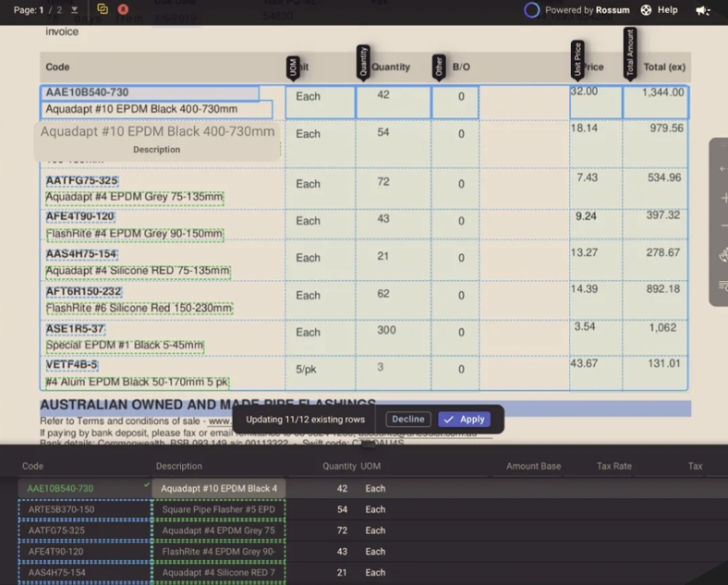Select the Unit Price column tag

point(577,59)
